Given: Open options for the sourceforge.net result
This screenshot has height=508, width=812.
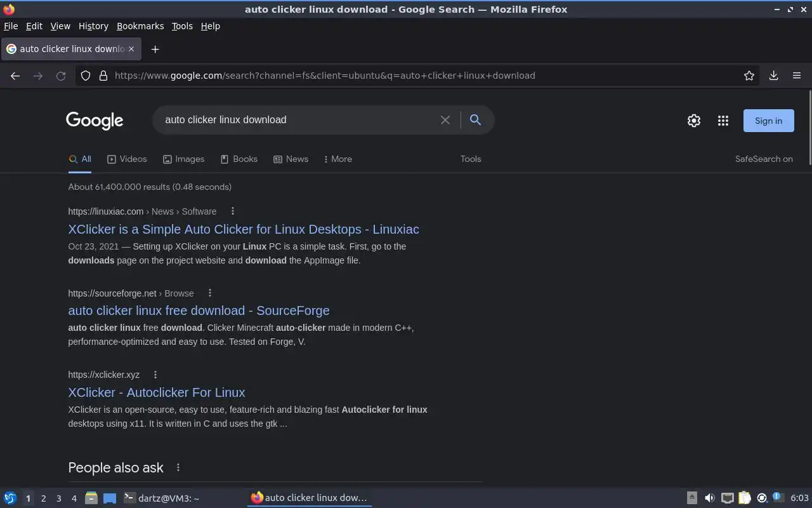Looking at the screenshot, I should coord(210,293).
